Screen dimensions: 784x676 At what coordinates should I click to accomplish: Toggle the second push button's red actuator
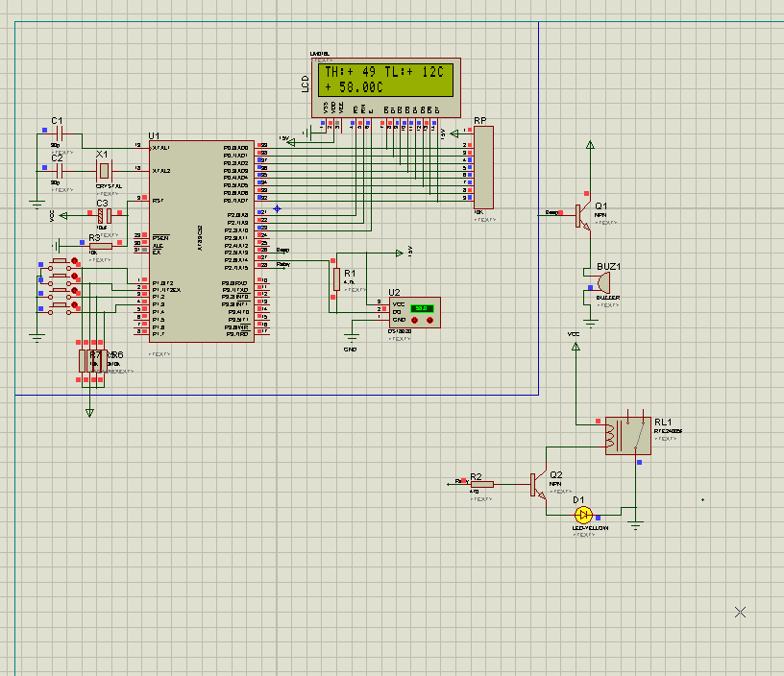coord(75,276)
